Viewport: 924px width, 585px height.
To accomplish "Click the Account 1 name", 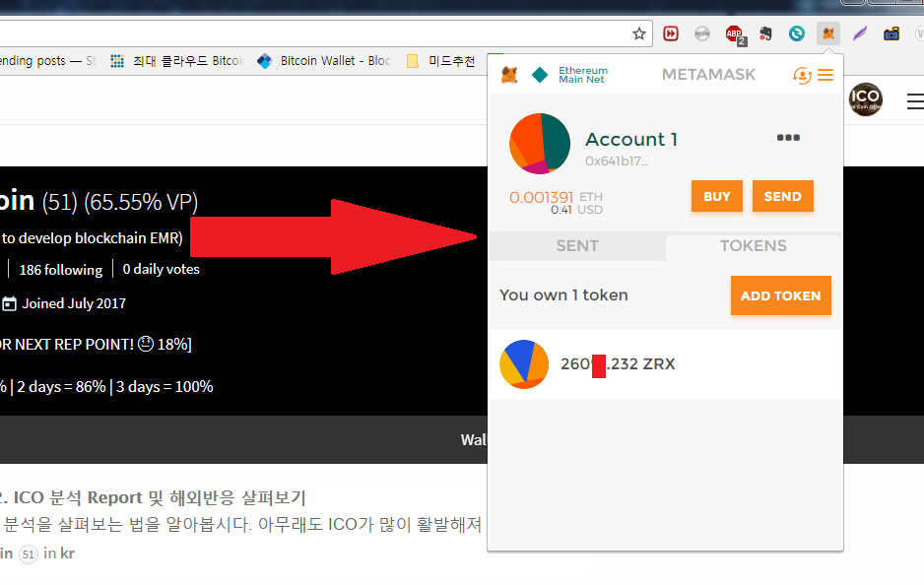I will 631,140.
